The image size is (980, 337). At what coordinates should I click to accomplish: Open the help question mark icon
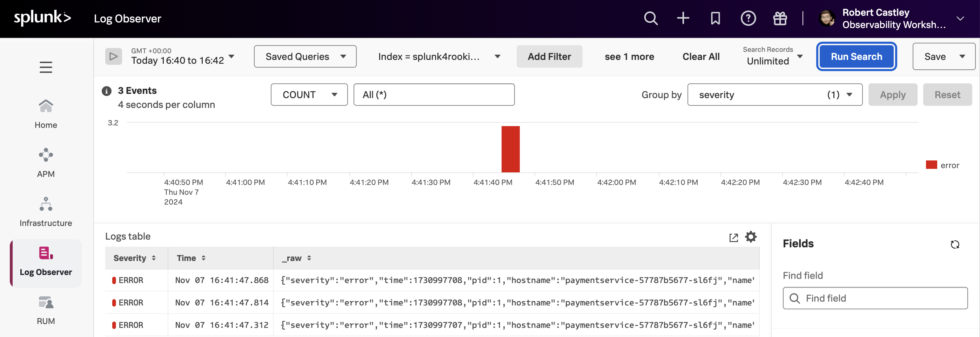coord(748,18)
